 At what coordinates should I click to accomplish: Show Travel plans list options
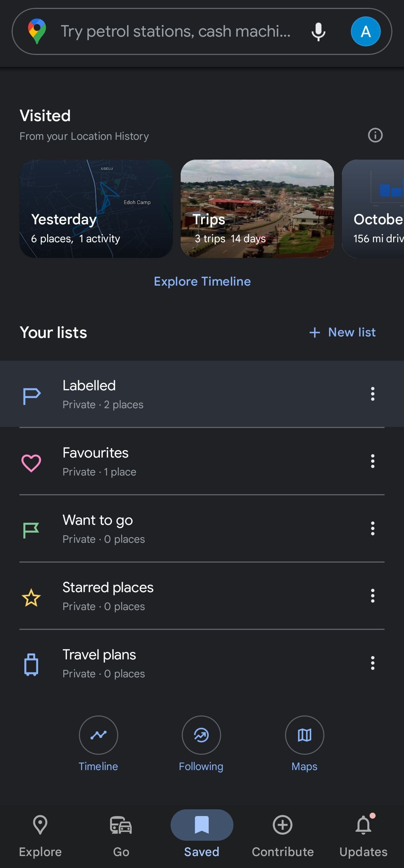(x=373, y=663)
